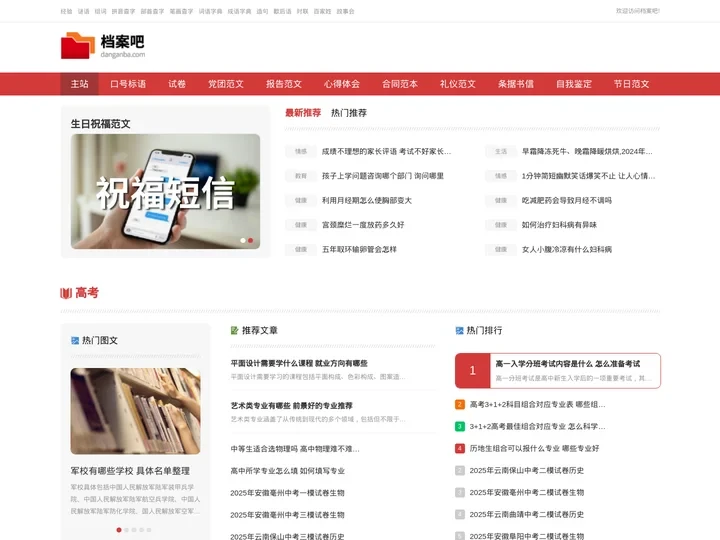Click the green rank 3 badge
The height and width of the screenshot is (540, 720).
point(460,427)
